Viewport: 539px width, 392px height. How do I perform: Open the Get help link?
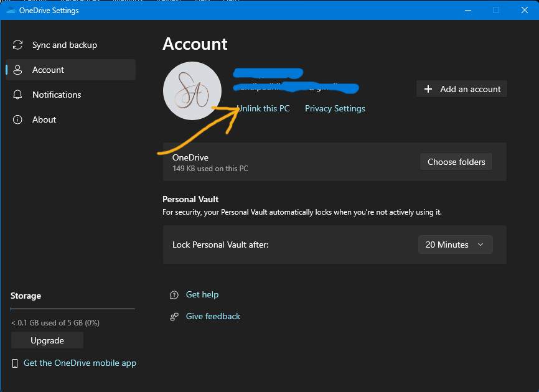[202, 295]
